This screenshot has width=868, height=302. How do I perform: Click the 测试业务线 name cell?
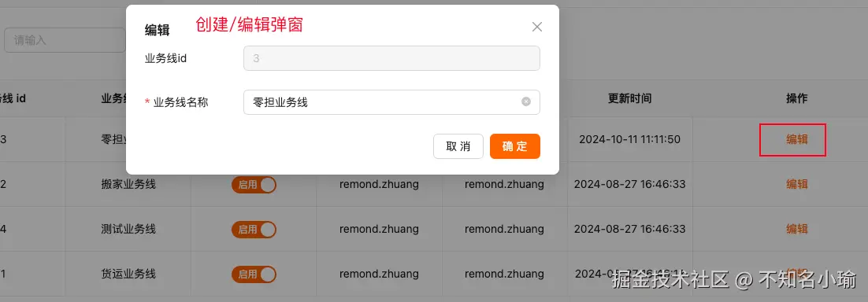click(128, 229)
